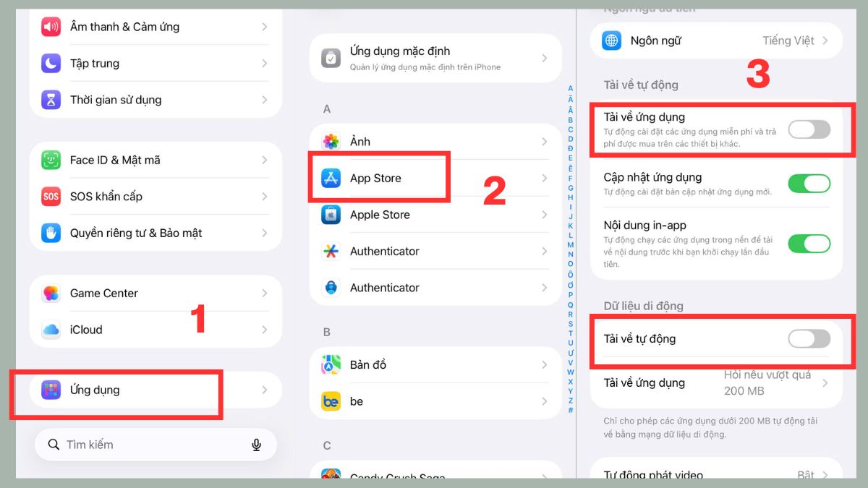Jump to letter G in alphabet index
The image size is (868, 488).
pyautogui.click(x=571, y=187)
